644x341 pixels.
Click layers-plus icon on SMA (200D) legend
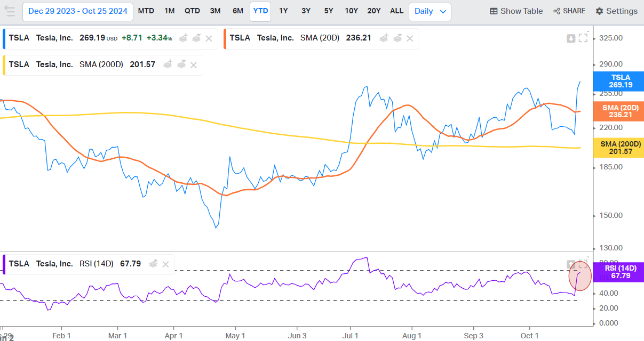click(168, 64)
